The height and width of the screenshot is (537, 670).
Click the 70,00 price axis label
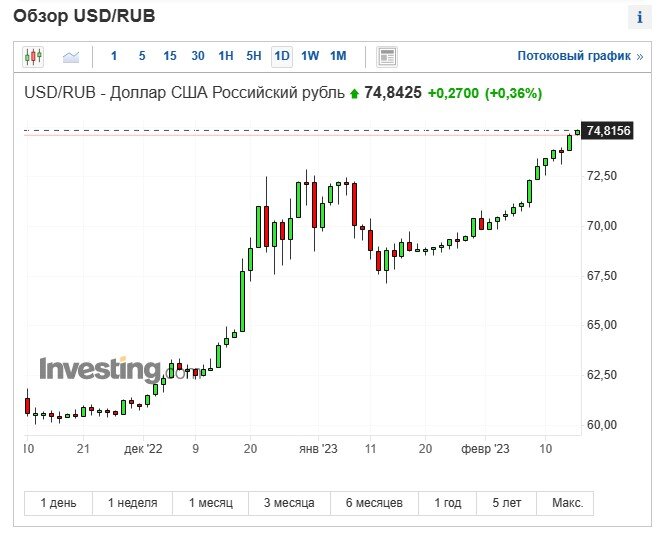click(602, 226)
